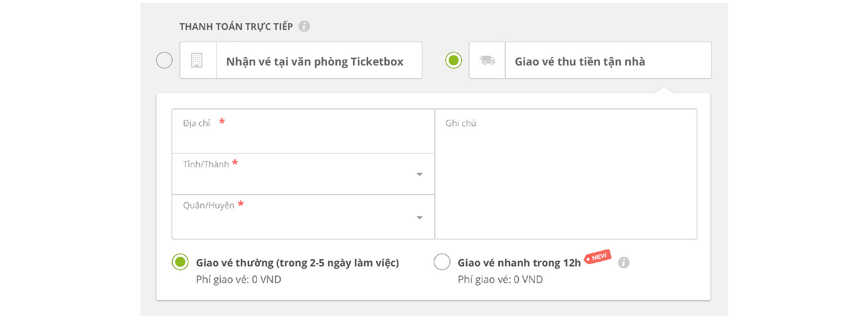The width and height of the screenshot is (868, 318).
Task: Click the Quận/Huyện select field
Action: click(303, 217)
